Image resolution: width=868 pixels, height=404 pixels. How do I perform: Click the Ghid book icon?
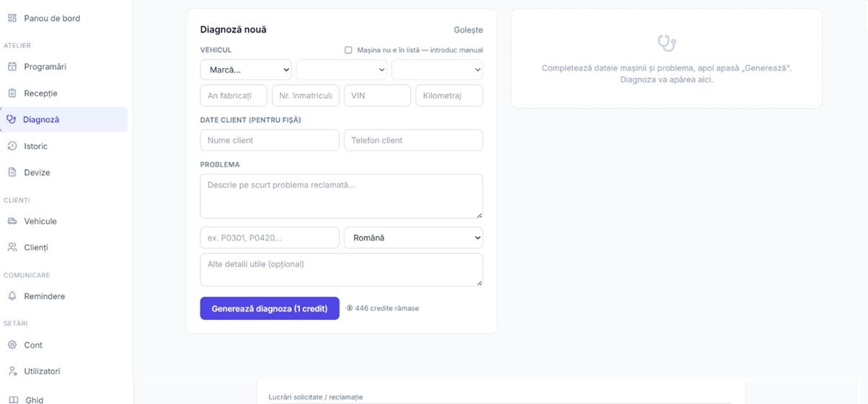pyautogui.click(x=13, y=400)
